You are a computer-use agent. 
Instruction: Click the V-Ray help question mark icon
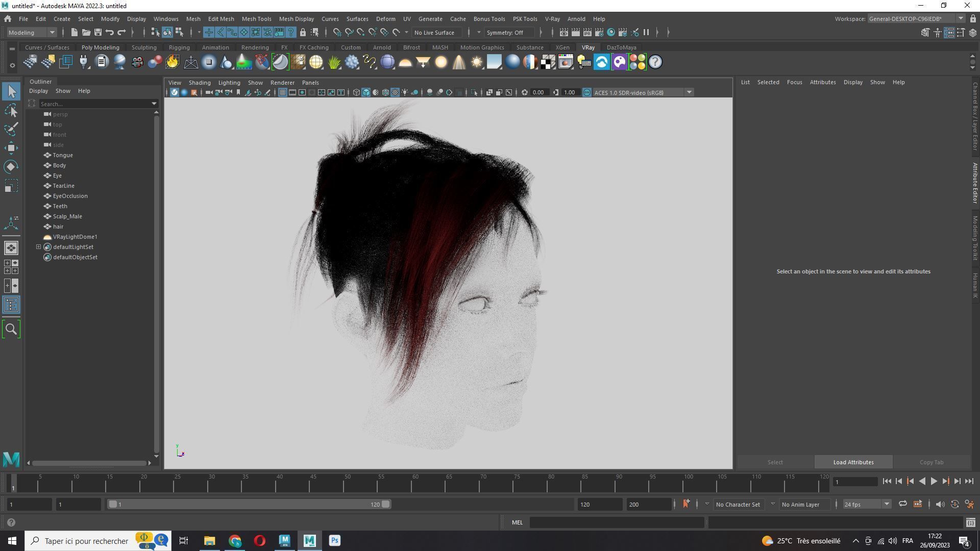click(x=655, y=62)
